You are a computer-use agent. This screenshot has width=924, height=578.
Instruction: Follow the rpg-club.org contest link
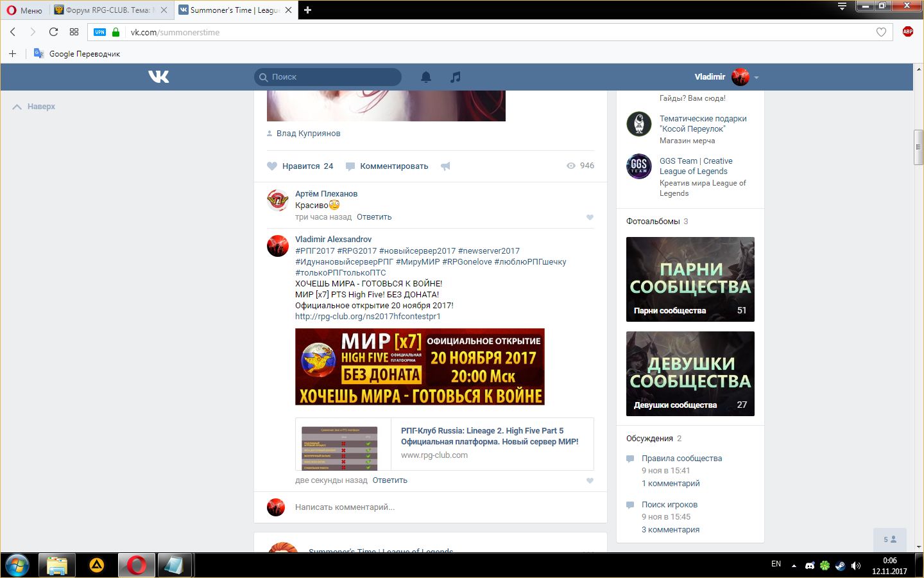368,317
